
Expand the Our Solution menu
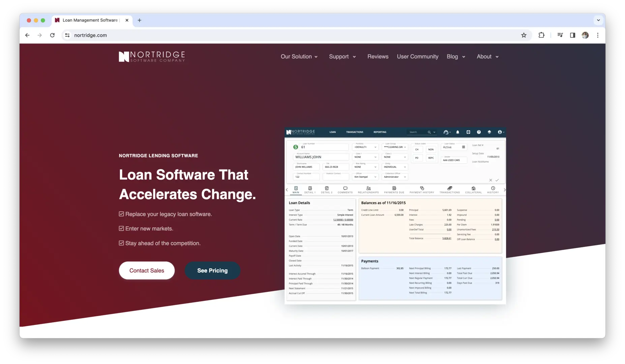pos(299,57)
